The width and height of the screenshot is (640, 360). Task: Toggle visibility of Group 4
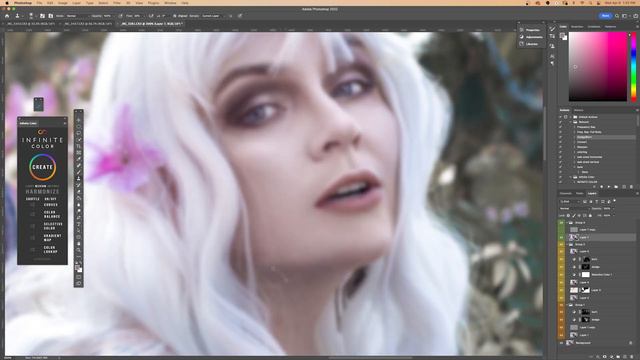point(561,222)
